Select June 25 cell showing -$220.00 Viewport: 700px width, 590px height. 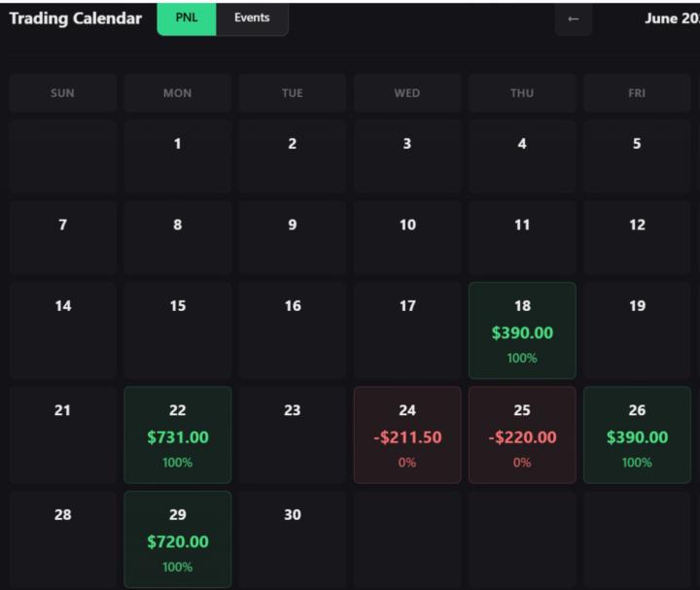pyautogui.click(x=522, y=434)
